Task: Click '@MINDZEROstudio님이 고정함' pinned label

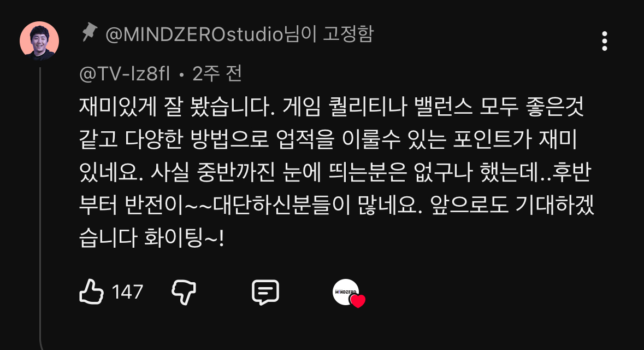Action: click(x=239, y=34)
